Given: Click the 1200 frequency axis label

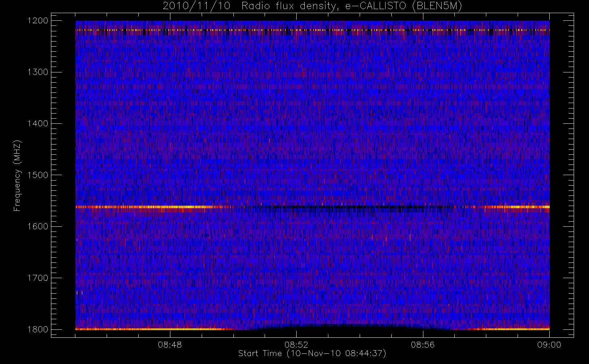Looking at the screenshot, I should (38, 21).
